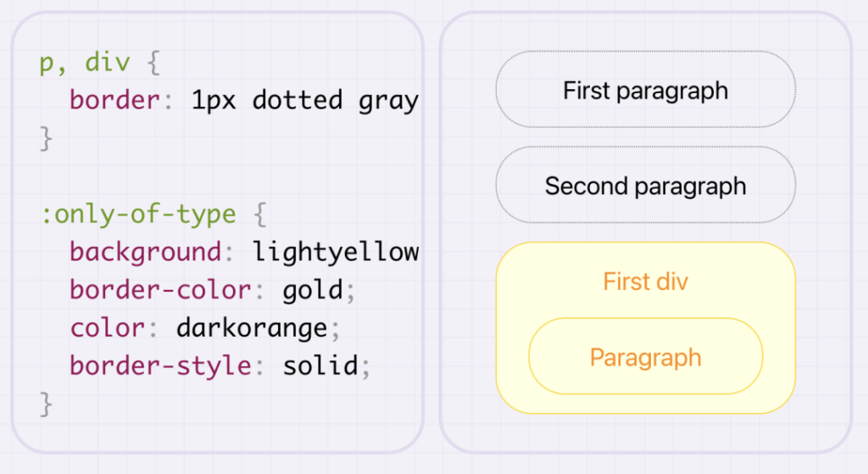Click the first rule's closing brace
This screenshot has width=868, height=474.
tap(46, 138)
